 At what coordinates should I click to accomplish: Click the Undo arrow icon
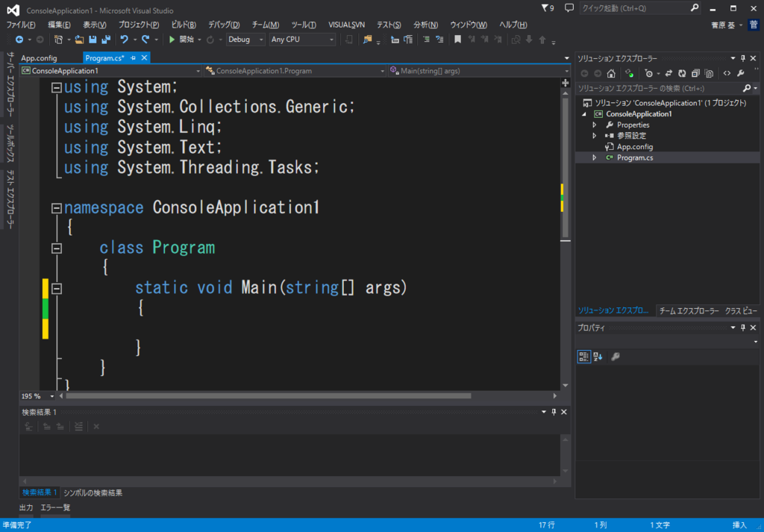point(125,40)
